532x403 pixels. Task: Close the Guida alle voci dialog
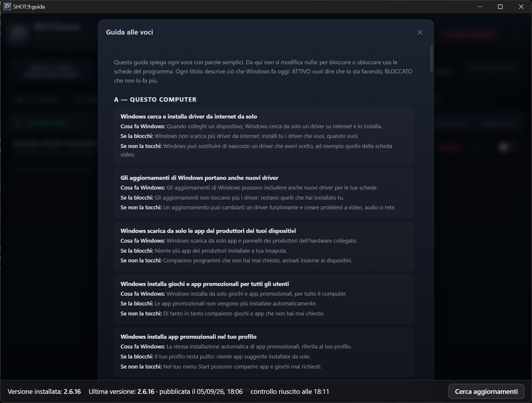click(420, 32)
